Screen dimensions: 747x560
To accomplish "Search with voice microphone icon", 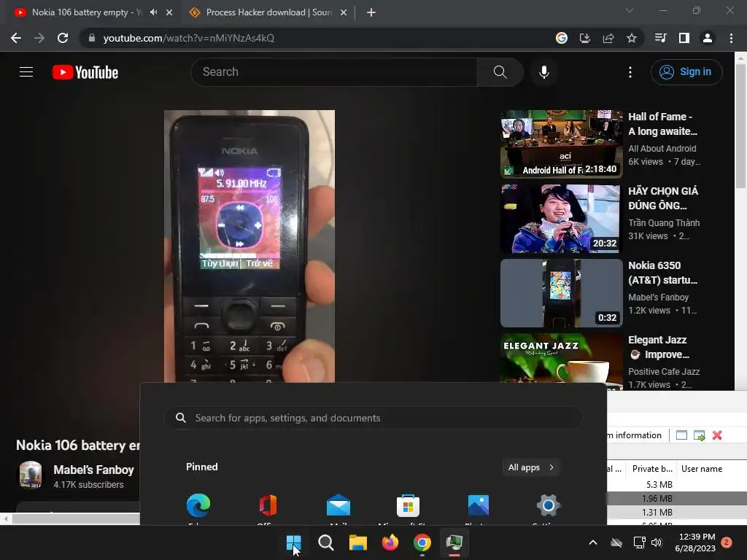I will [x=544, y=72].
